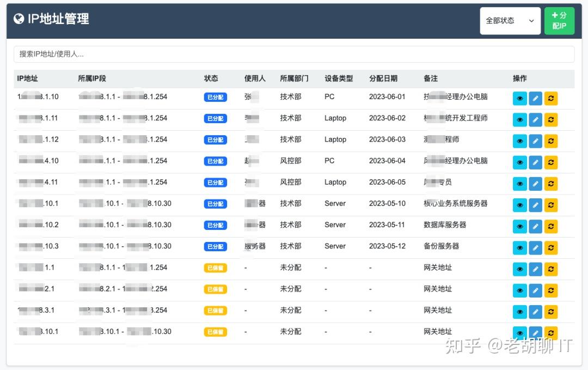This screenshot has width=588, height=370.
Task: Edit the 核心业务系统服务器 row
Action: (x=536, y=205)
